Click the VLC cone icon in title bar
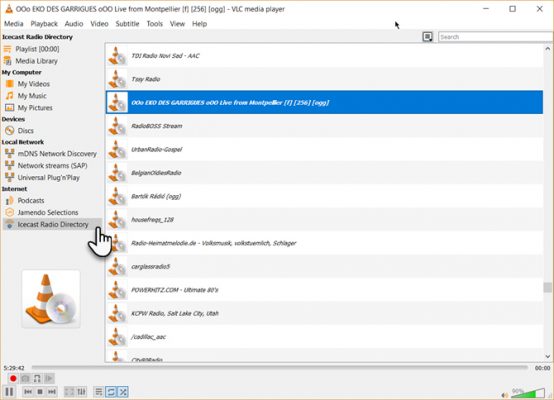The height and width of the screenshot is (400, 554). click(x=9, y=9)
